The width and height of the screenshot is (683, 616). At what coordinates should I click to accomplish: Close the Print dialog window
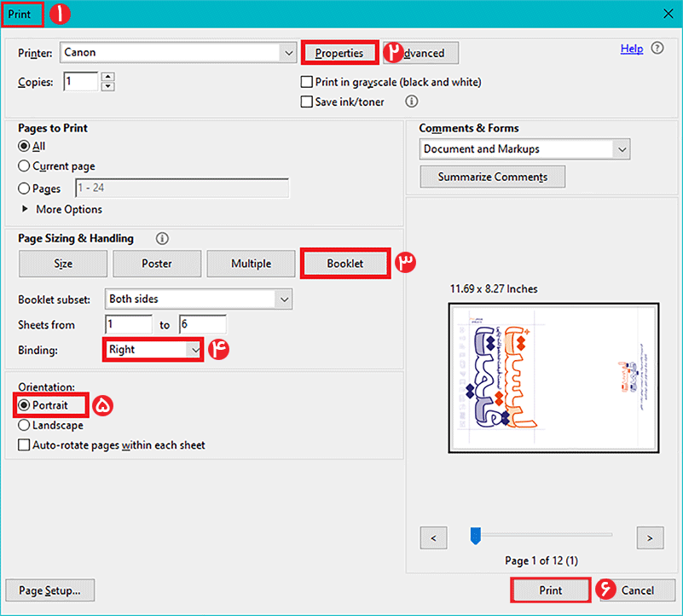click(x=666, y=14)
